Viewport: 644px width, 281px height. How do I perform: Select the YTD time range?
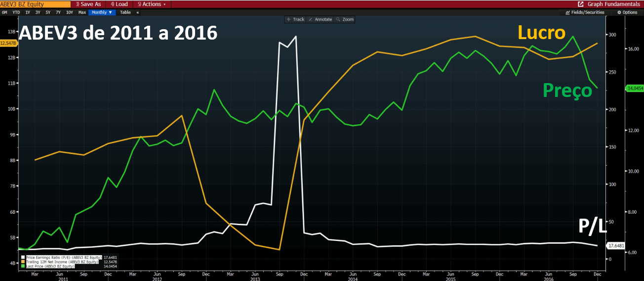[x=16, y=12]
